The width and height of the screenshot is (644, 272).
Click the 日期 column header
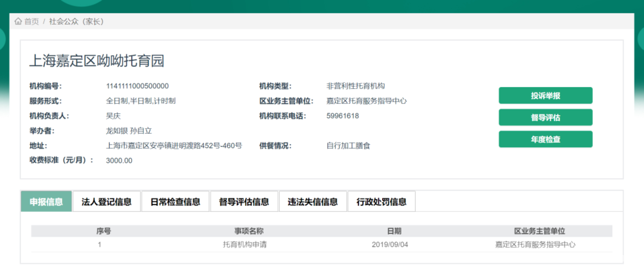click(394, 231)
